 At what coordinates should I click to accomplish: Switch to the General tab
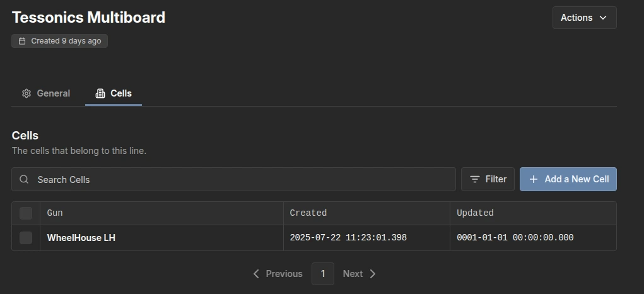pyautogui.click(x=46, y=93)
